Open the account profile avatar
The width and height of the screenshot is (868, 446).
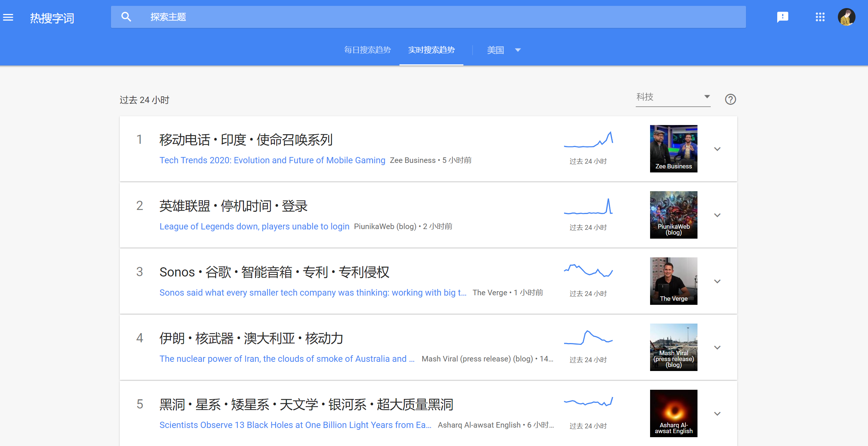pos(846,17)
